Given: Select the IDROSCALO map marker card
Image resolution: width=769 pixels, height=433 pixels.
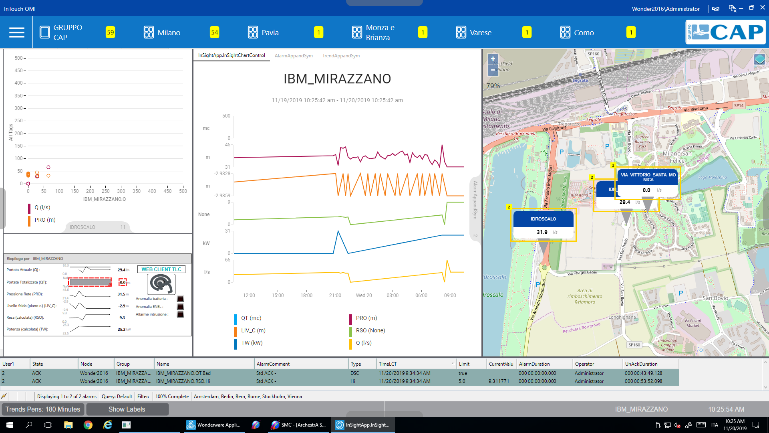Looking at the screenshot, I should (543, 225).
